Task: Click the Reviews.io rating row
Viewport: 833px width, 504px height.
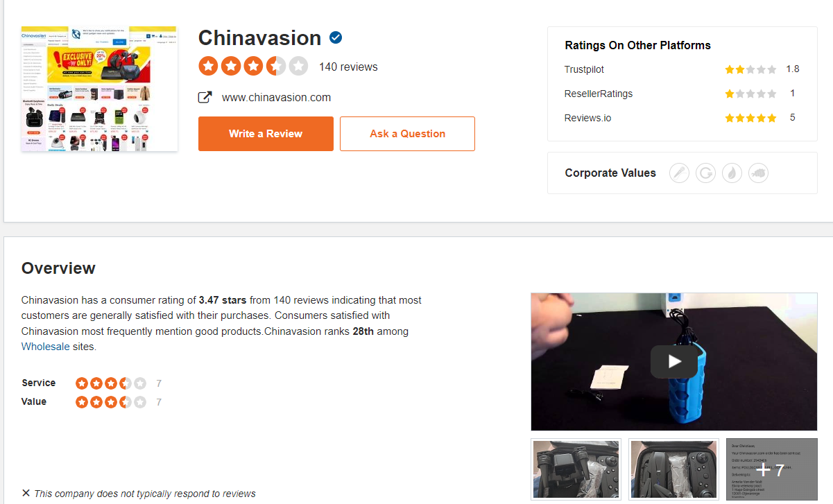Action: pos(682,118)
